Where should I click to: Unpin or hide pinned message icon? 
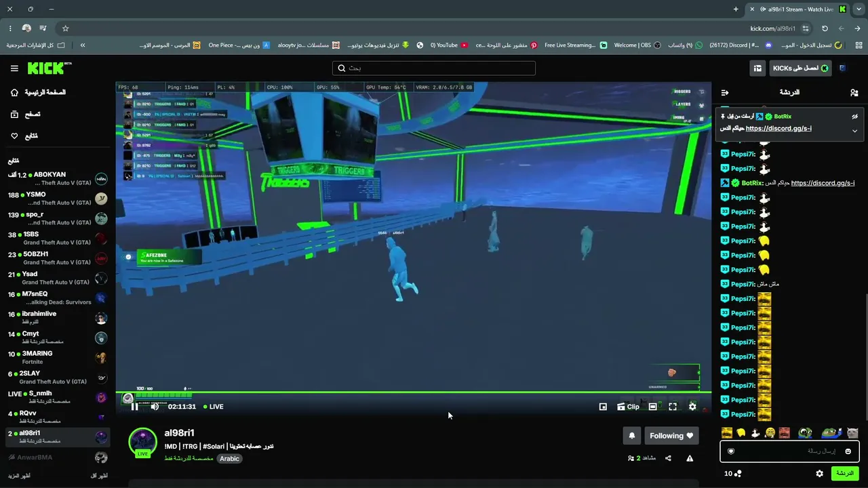[854, 117]
